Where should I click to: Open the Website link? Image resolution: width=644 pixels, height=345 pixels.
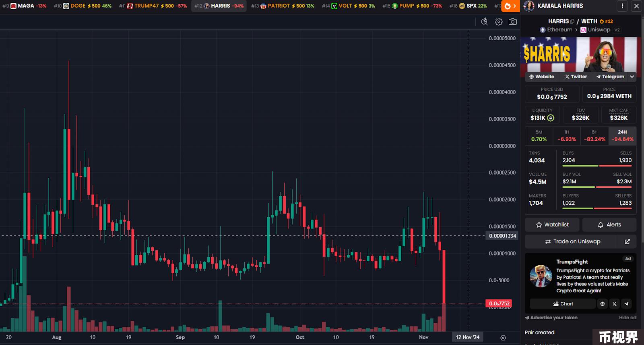pyautogui.click(x=541, y=77)
